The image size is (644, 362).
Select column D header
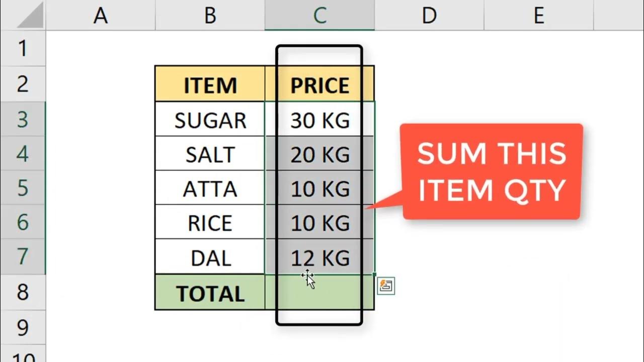click(429, 16)
